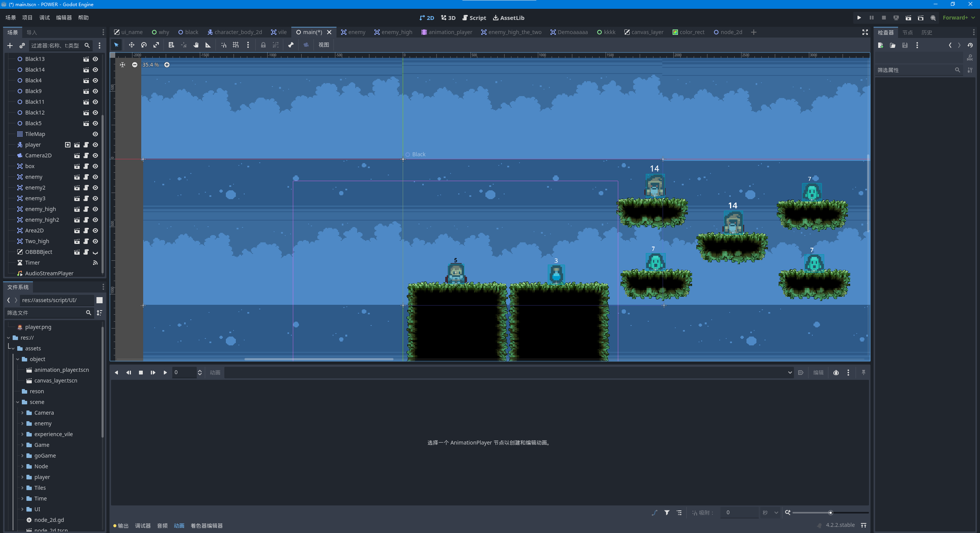Select the Scale Mode tool
The image size is (980, 533).
point(156,45)
